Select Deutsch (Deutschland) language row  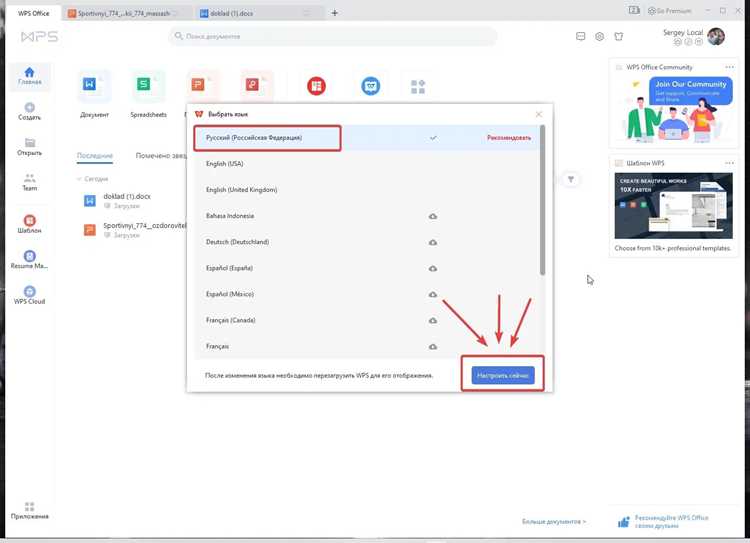(366, 242)
